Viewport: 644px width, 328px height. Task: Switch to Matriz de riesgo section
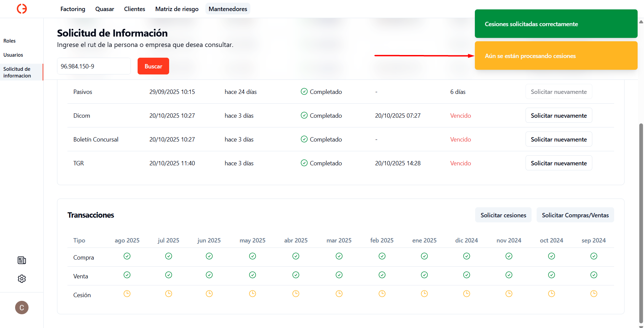[x=177, y=9]
